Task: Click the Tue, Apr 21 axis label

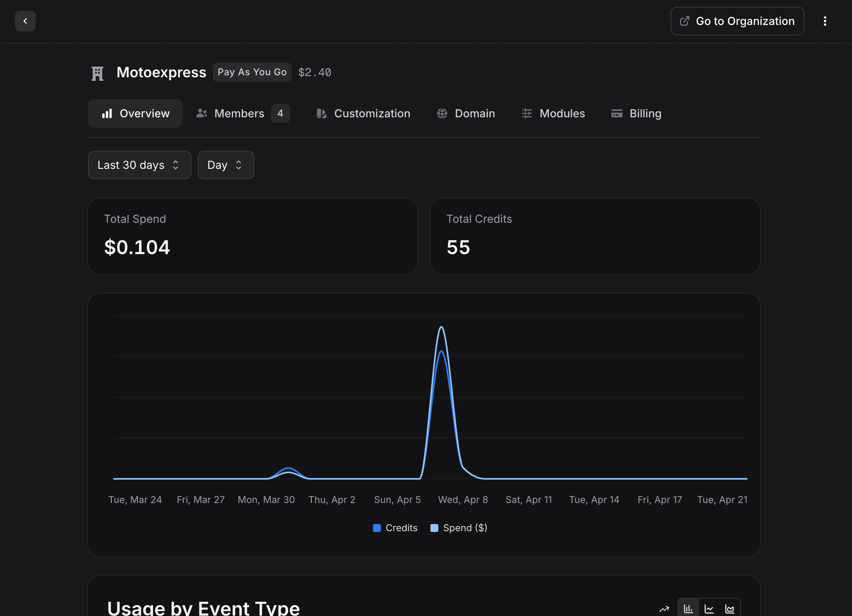Action: (x=722, y=500)
